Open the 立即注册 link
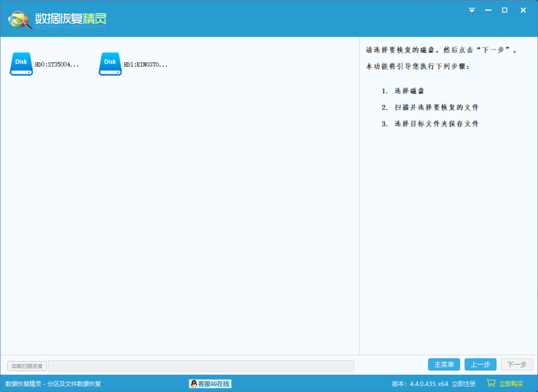 (x=463, y=384)
